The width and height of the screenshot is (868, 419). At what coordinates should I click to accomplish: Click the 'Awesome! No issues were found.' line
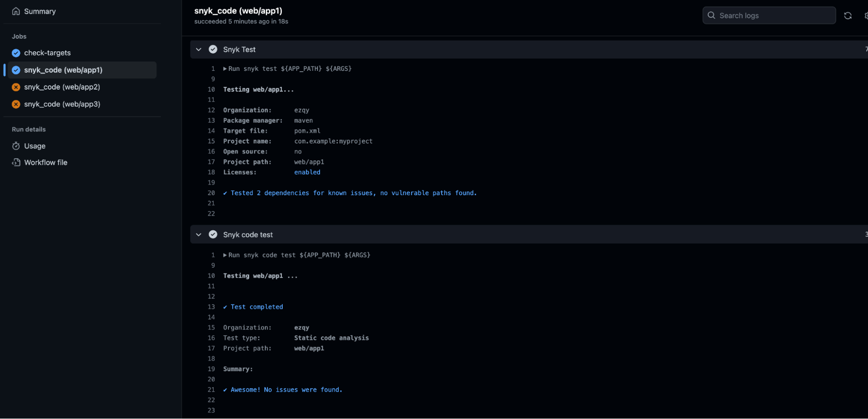[283, 390]
